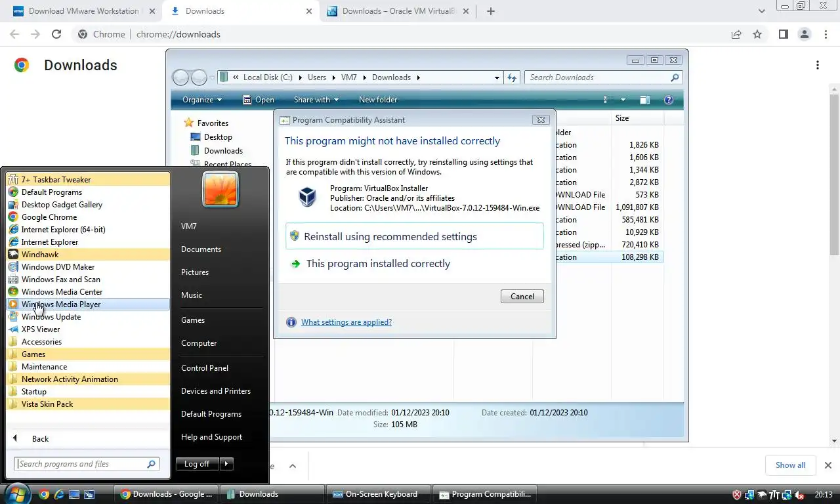This screenshot has width=840, height=504.
Task: Confirm This program installed correctly
Action: coord(415,263)
